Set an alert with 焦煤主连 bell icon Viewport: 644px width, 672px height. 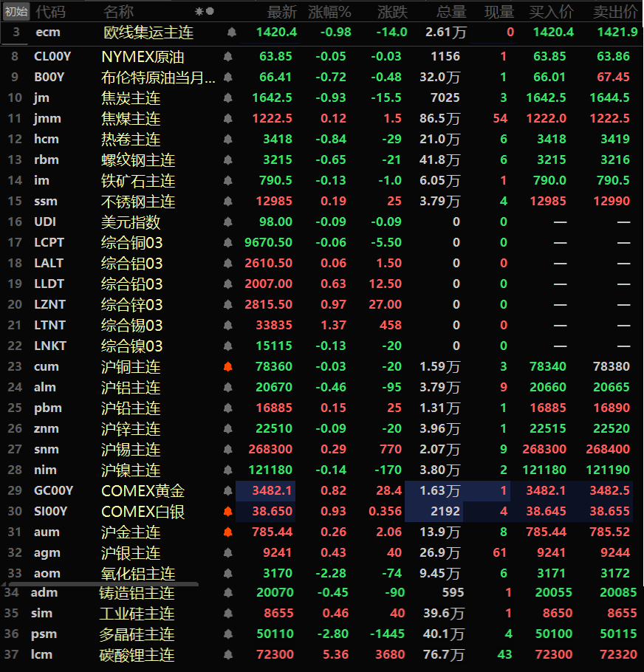pyautogui.click(x=227, y=119)
